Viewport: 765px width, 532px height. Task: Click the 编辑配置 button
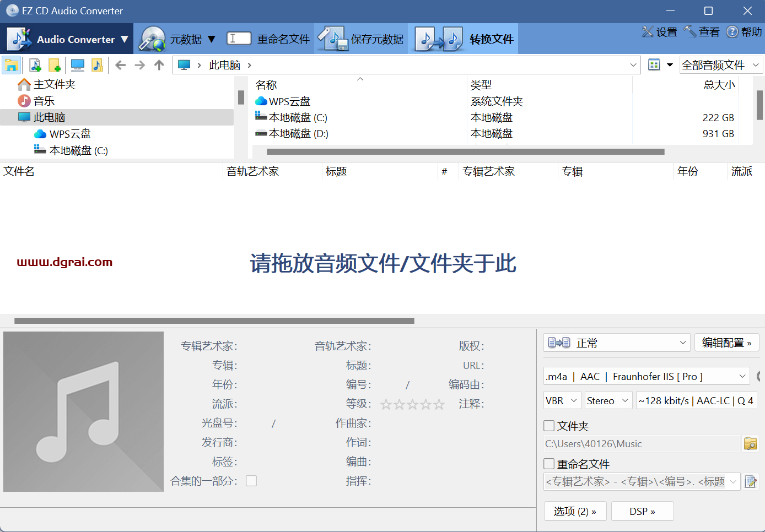(x=726, y=343)
